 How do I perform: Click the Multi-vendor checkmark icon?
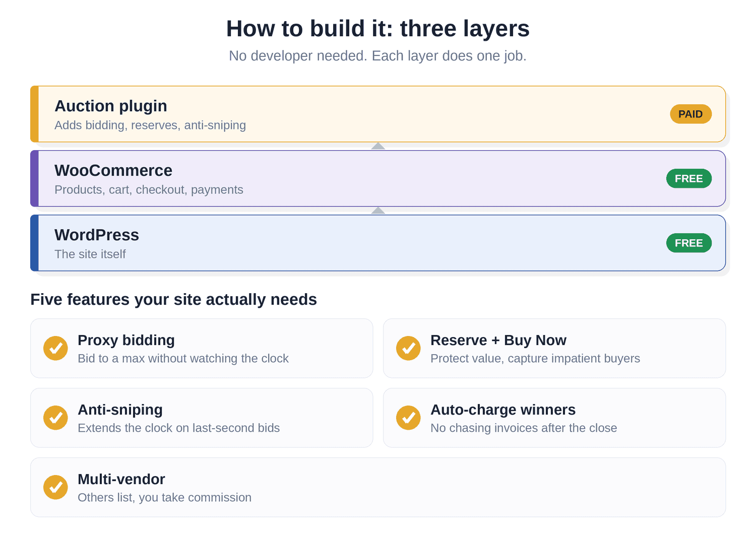point(55,487)
